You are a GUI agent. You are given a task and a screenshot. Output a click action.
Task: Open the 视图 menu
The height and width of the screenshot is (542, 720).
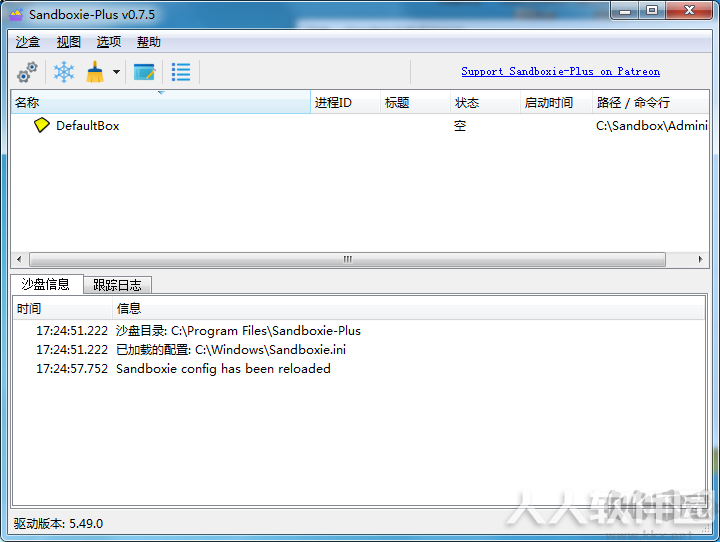point(68,42)
